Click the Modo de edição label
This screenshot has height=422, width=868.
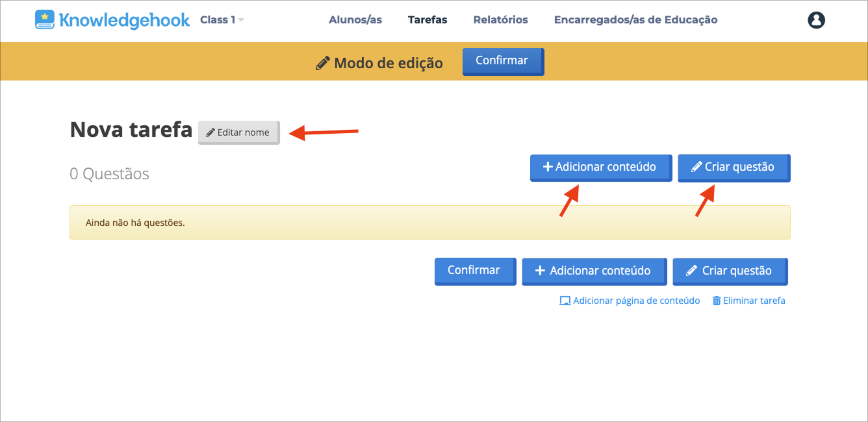[x=379, y=63]
